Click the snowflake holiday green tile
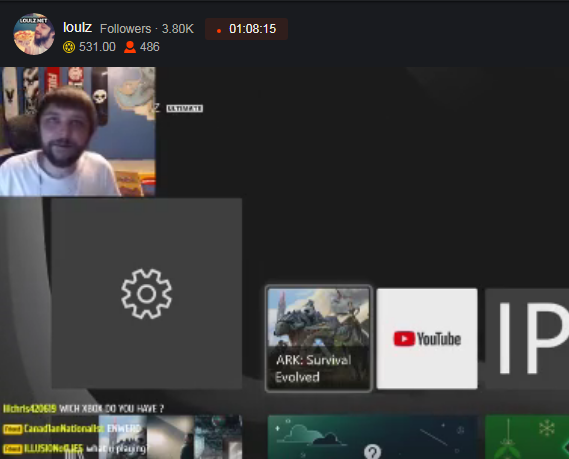 click(527, 437)
